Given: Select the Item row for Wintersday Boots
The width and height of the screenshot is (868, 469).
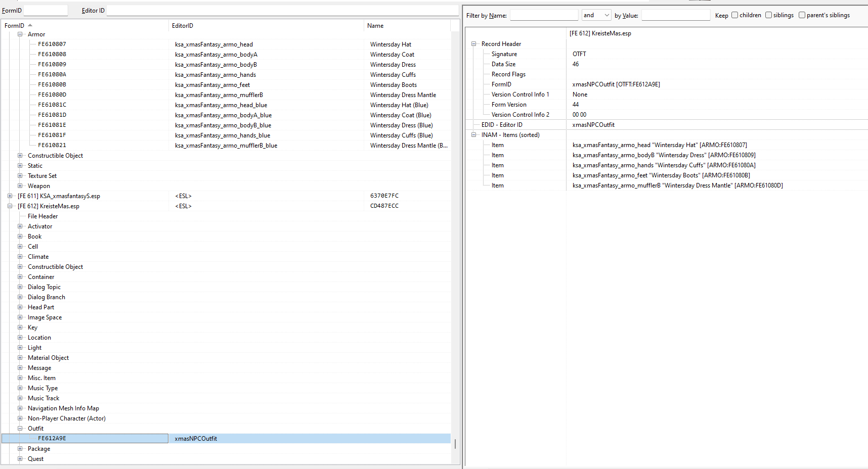Looking at the screenshot, I should (x=667, y=175).
